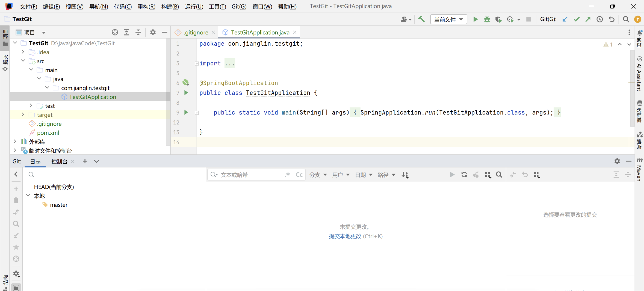Open the 重构(R) menu
This screenshot has width=644, height=291.
point(146,7)
